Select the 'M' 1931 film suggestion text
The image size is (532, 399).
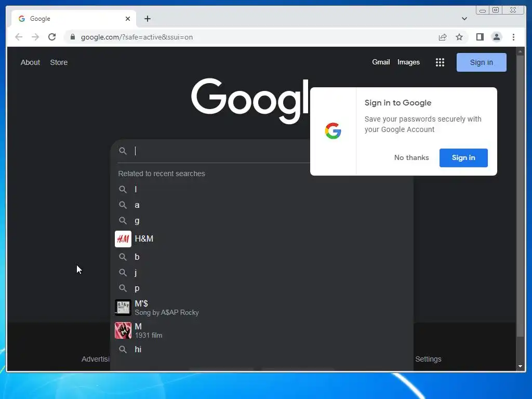tap(138, 326)
